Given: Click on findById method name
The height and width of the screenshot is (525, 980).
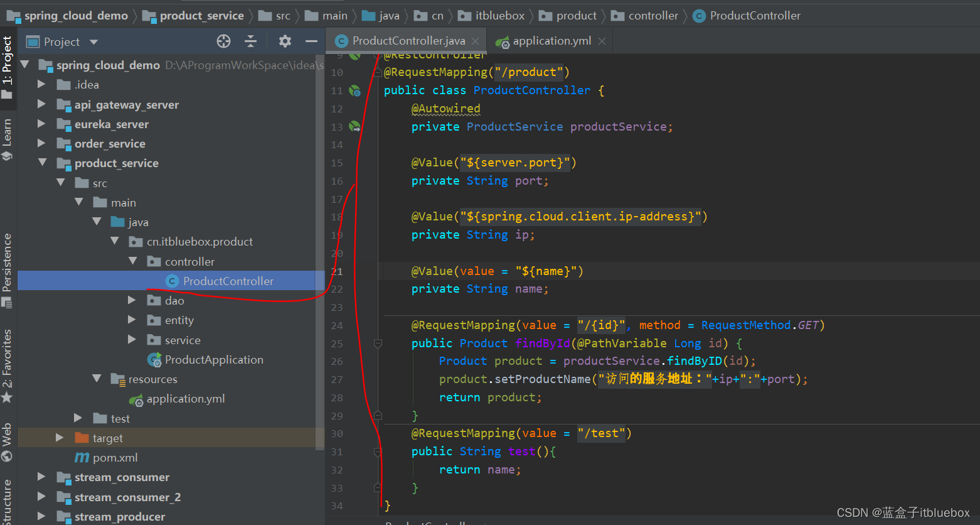Looking at the screenshot, I should (x=542, y=343).
